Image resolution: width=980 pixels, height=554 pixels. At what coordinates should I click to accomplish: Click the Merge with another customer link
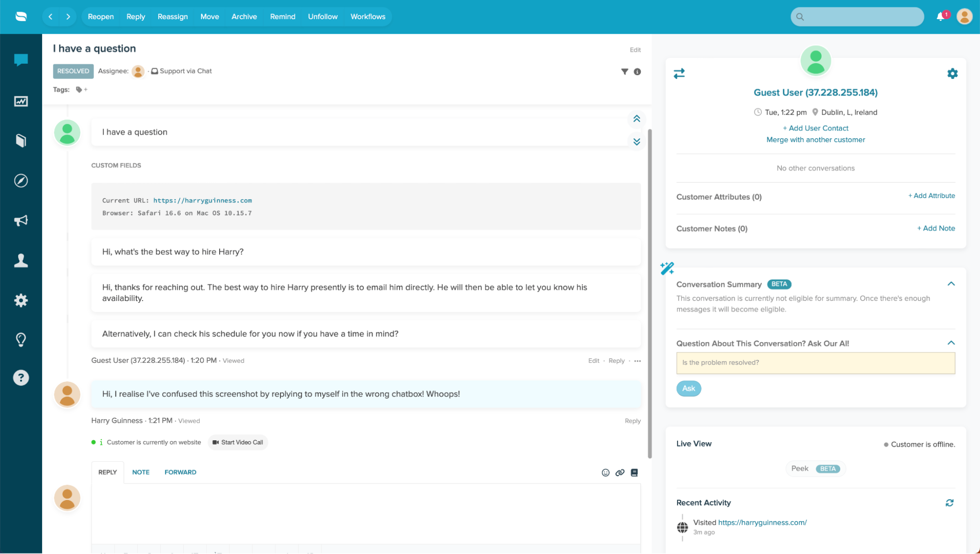(815, 139)
